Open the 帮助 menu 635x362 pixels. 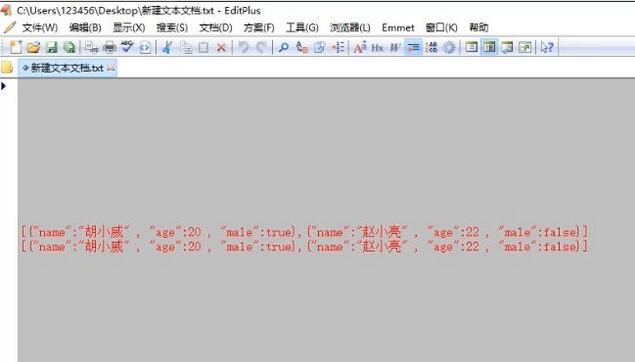pos(479,28)
